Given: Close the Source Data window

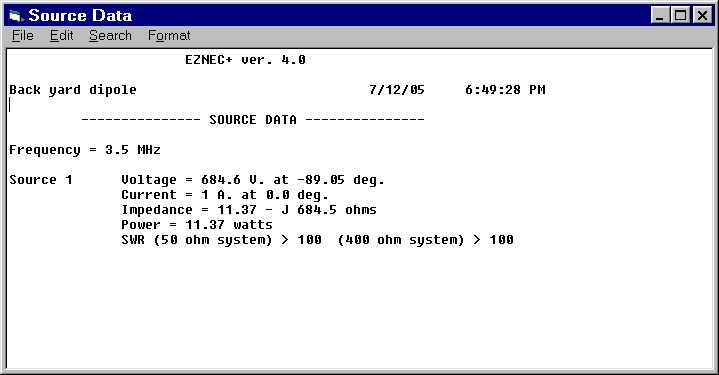Looking at the screenshot, I should click(702, 16).
